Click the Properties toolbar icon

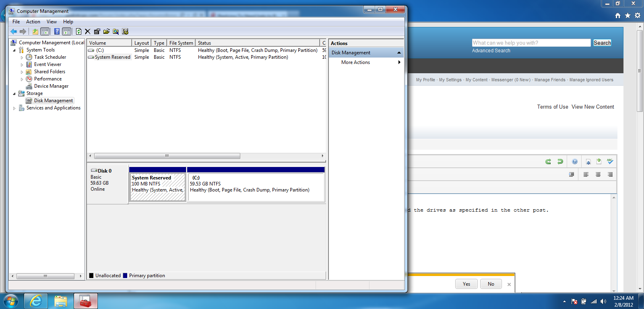97,31
